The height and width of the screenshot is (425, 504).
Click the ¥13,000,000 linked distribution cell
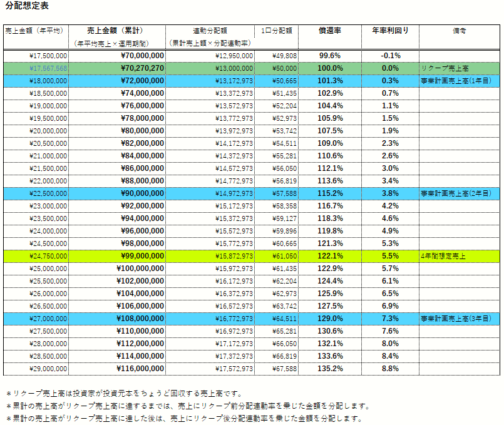tap(234, 68)
